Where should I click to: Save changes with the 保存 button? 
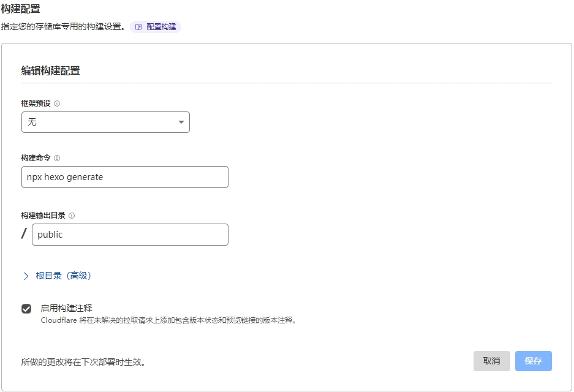(x=533, y=361)
